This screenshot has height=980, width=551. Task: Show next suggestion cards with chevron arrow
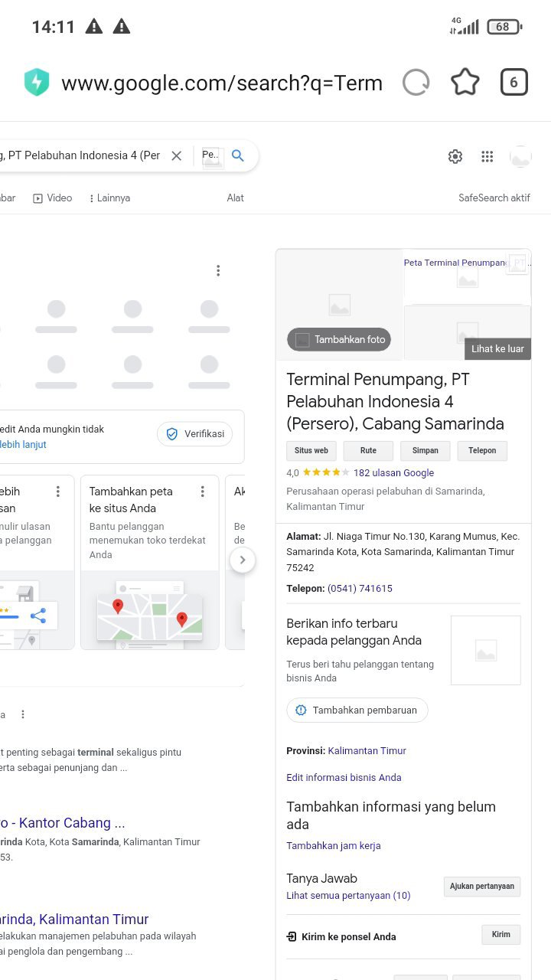[x=243, y=560]
